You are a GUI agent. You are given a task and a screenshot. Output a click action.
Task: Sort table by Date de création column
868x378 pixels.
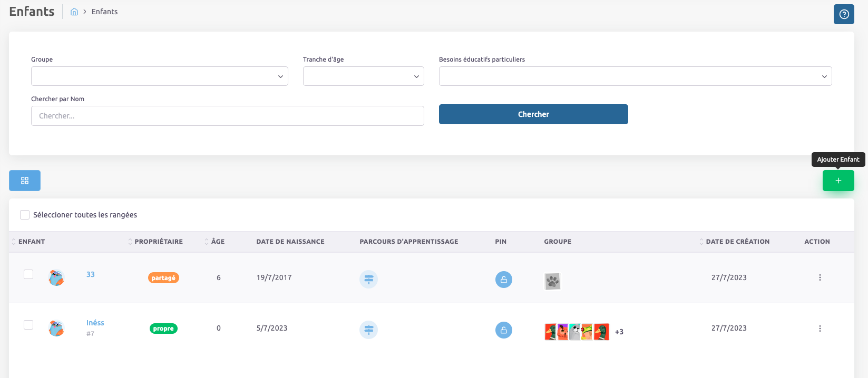[x=737, y=242]
